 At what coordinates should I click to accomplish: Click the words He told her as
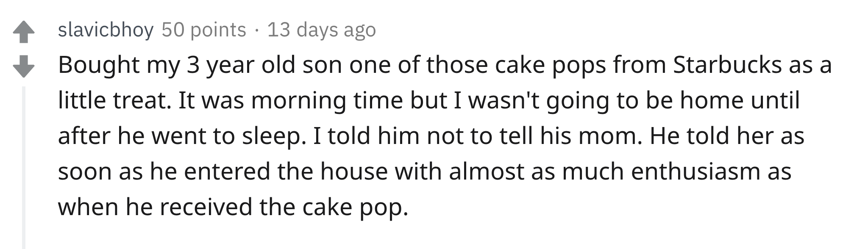(726, 136)
